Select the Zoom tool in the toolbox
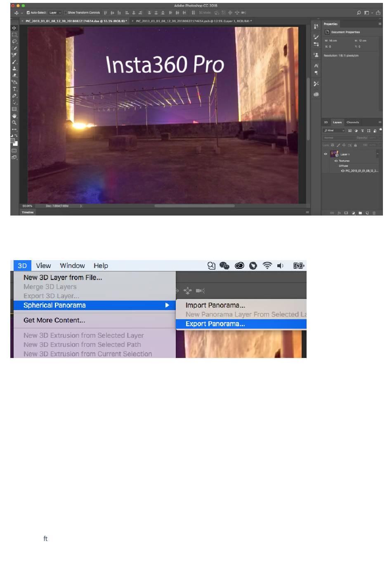This screenshot has height=569, width=392. [14, 123]
